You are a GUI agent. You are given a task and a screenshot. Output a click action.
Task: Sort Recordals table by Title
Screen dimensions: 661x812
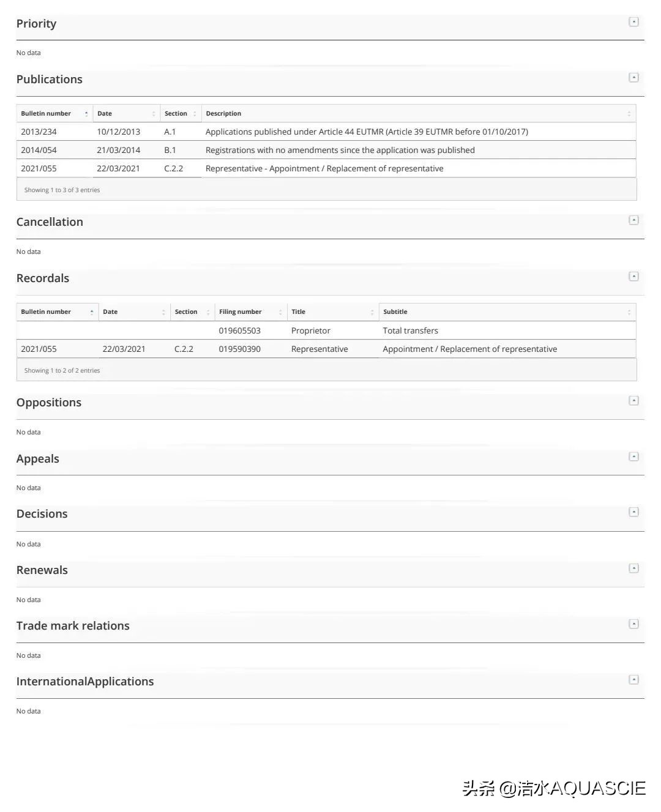[332, 312]
